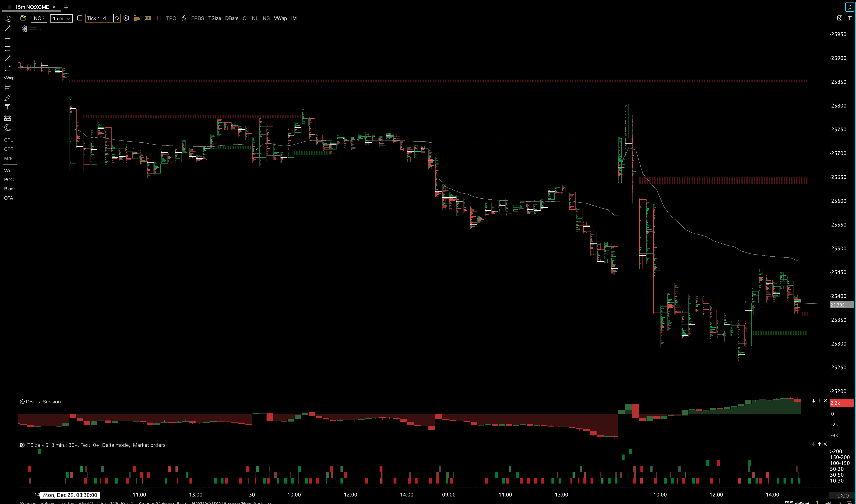This screenshot has height=504, width=856.
Task: Switch to the 15m NQ:XCME tab
Action: pyautogui.click(x=32, y=7)
